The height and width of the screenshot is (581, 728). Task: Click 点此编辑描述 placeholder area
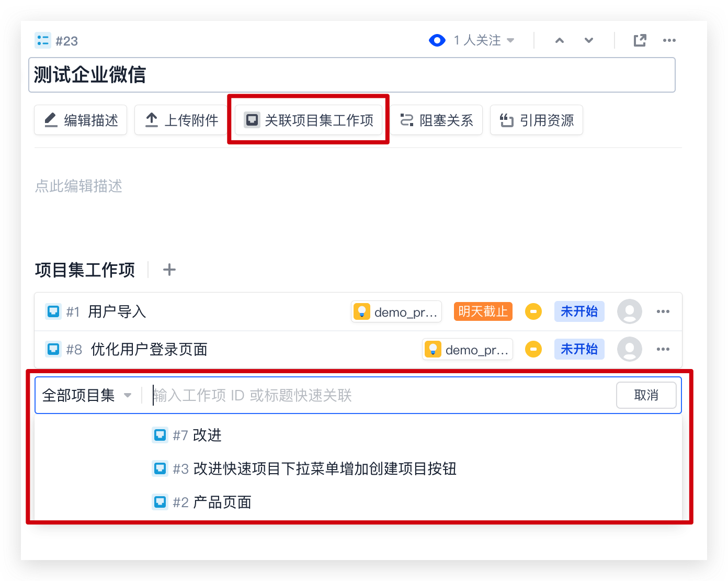(x=78, y=186)
